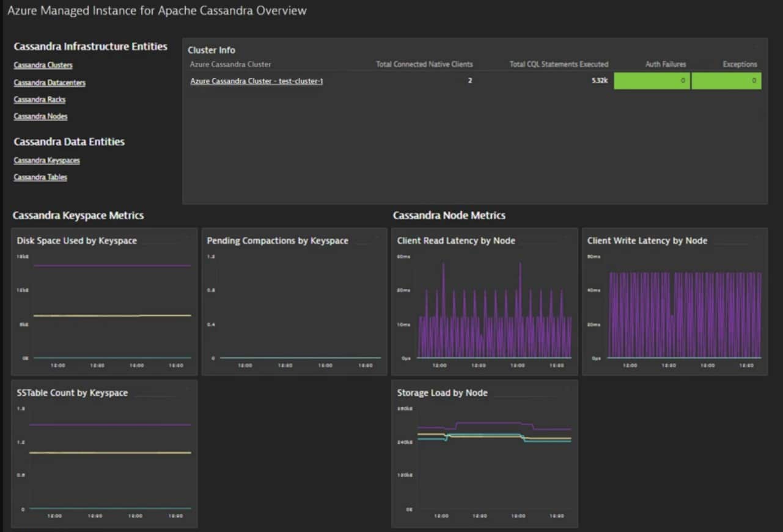This screenshot has width=783, height=532.
Task: Click the dashboard title text
Action: [156, 10]
